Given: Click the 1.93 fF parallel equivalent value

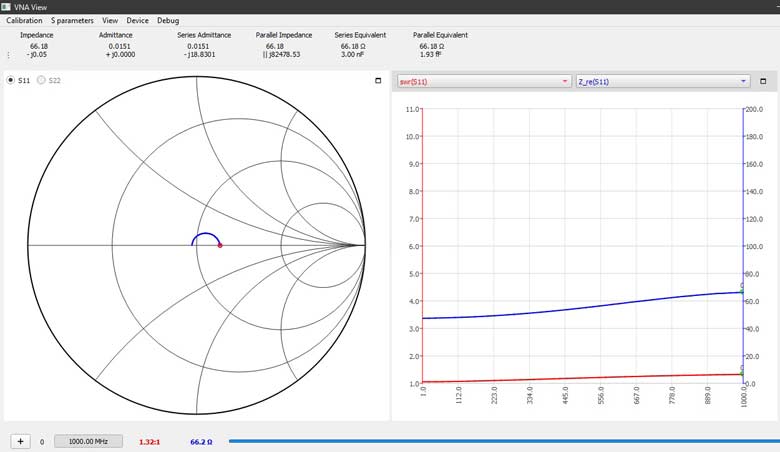Looking at the screenshot, I should [x=430, y=54].
